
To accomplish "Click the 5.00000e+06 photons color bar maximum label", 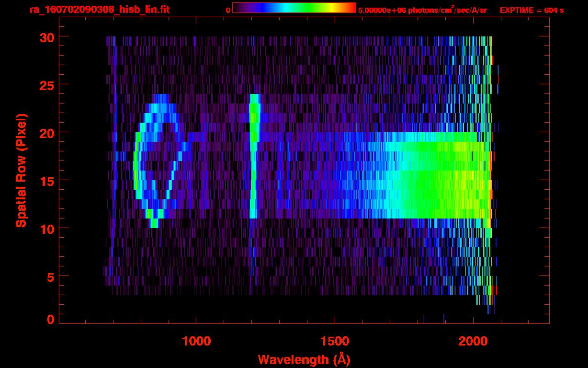I will coord(422,10).
